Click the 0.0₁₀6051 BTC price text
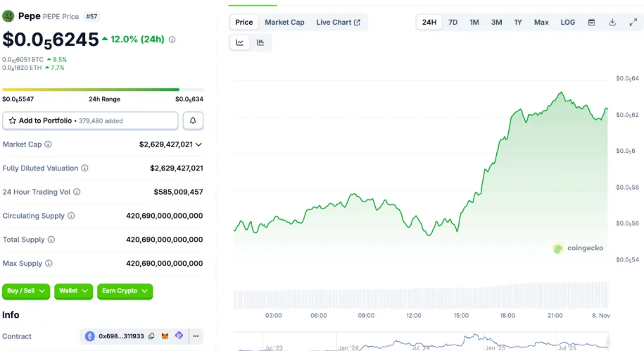Screen dimensions: 644x351 (23, 60)
